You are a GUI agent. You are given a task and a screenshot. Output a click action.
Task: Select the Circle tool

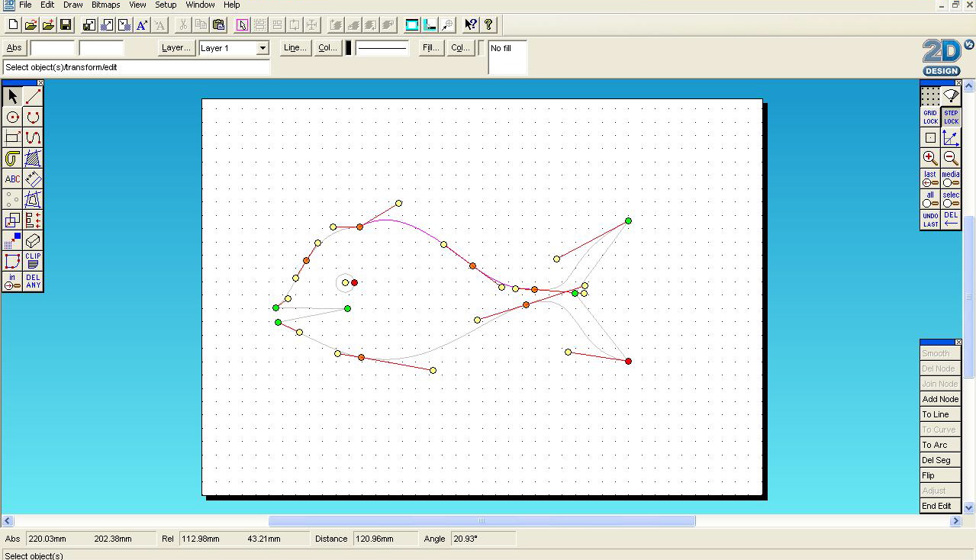click(x=12, y=117)
